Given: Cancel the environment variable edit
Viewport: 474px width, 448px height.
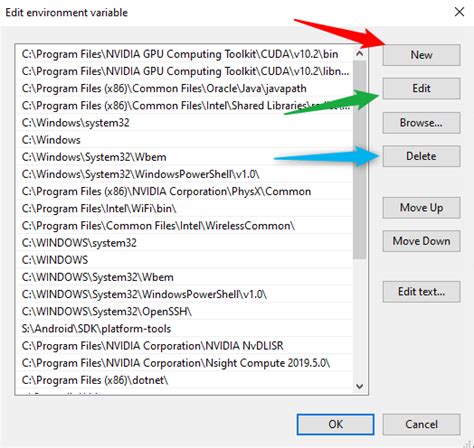Looking at the screenshot, I should coord(421,424).
